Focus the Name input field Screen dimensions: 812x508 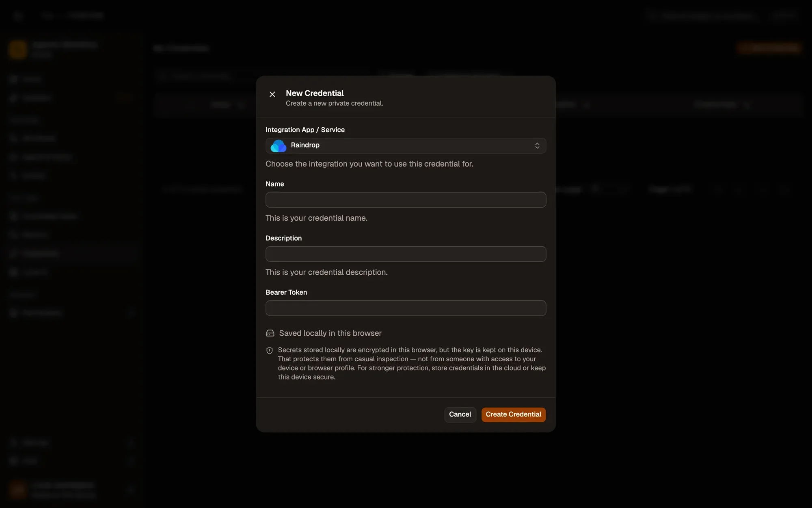(x=406, y=200)
